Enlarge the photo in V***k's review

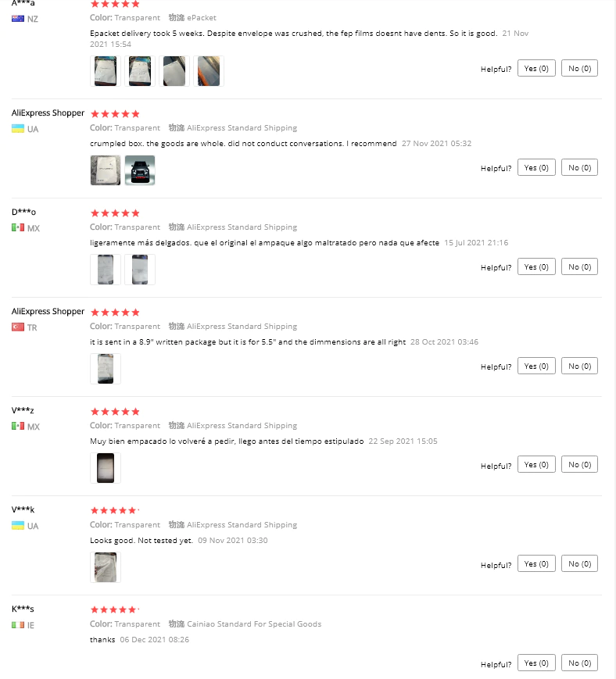coord(106,567)
